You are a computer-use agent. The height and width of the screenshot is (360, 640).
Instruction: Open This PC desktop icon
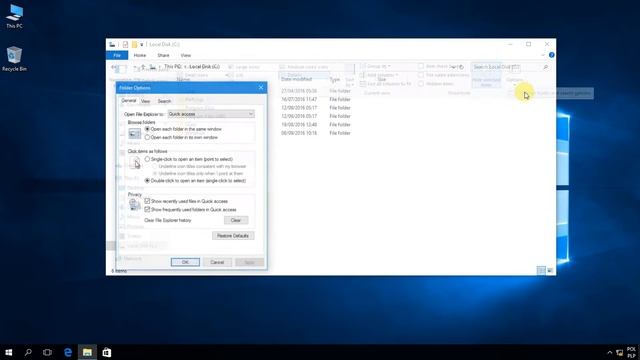pos(15,16)
